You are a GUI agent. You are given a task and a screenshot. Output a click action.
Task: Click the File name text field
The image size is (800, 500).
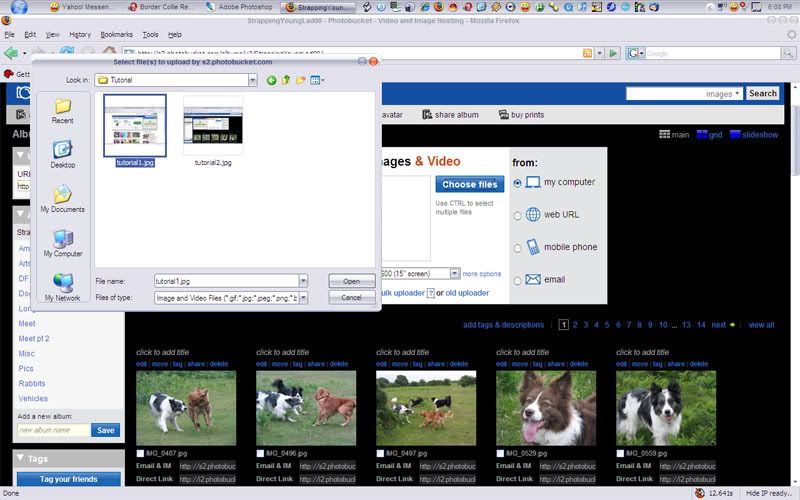coord(227,281)
